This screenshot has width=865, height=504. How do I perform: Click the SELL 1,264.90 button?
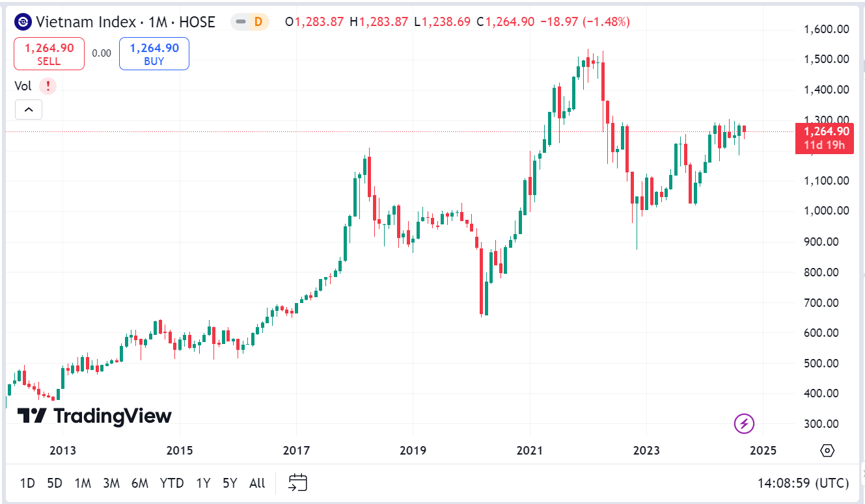click(49, 54)
